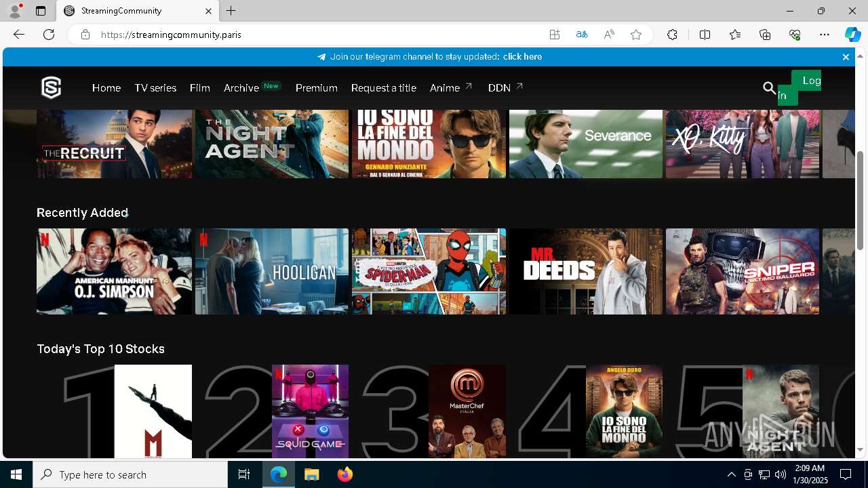The height and width of the screenshot is (488, 868).
Task: Refresh the page
Action: (x=49, y=35)
